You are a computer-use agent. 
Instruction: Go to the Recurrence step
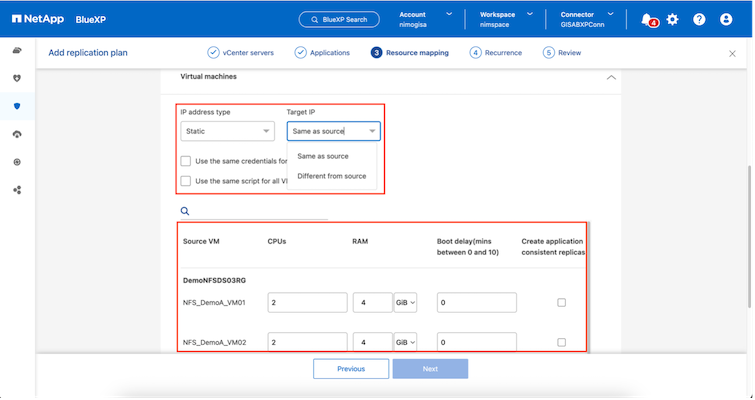coord(496,53)
